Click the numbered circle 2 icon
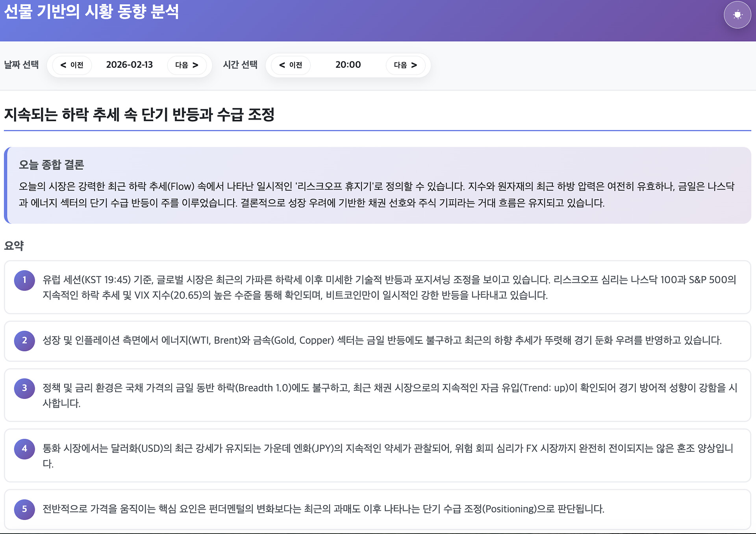756x534 pixels. pyautogui.click(x=24, y=341)
